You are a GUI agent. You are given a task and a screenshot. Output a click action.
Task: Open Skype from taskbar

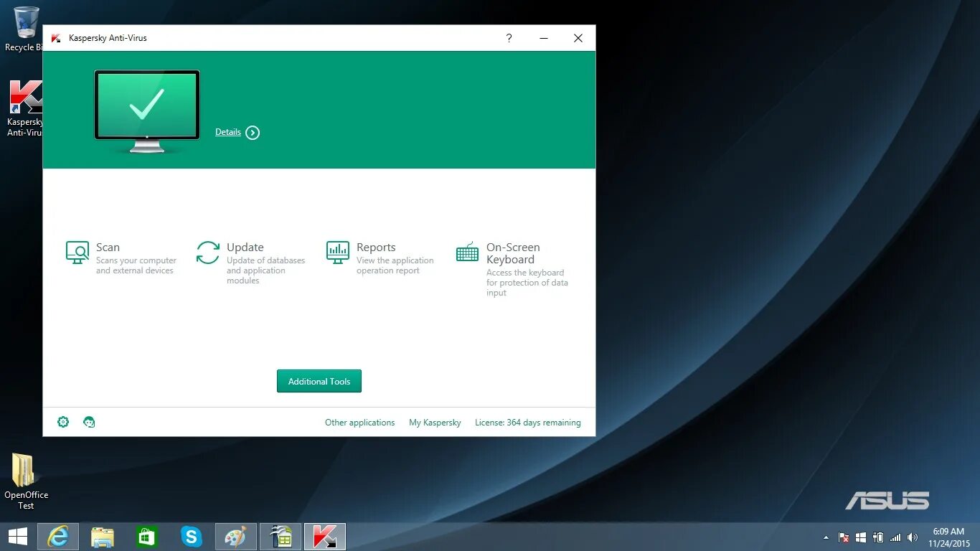click(192, 537)
